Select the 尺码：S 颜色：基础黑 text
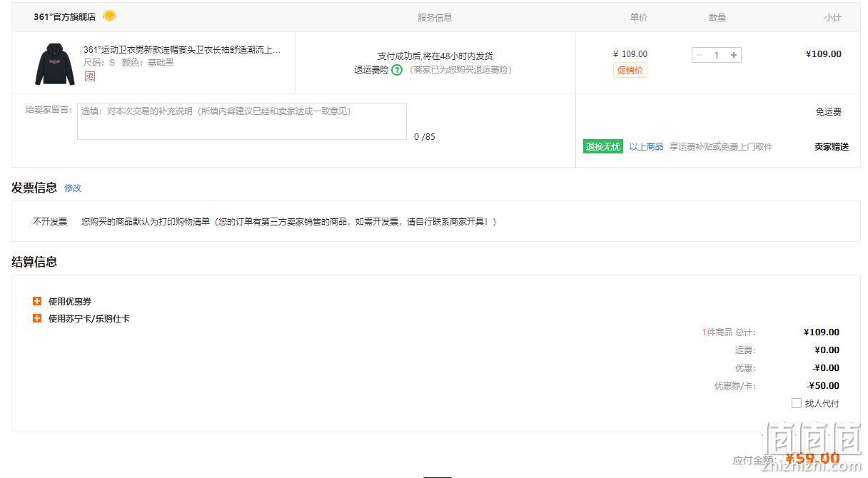Screen dimensions: 868x478 point(128,63)
